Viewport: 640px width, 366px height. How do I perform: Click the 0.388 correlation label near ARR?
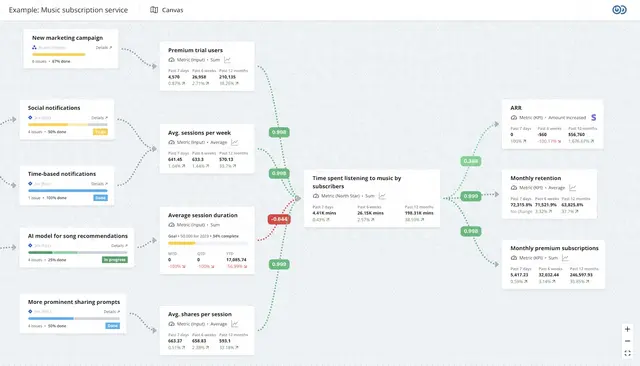click(471, 161)
